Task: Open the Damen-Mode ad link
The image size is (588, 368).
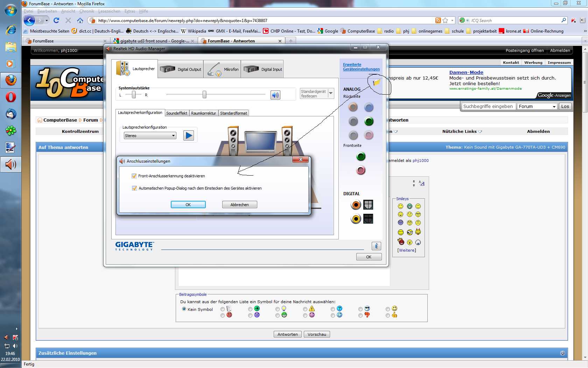Action: click(466, 73)
